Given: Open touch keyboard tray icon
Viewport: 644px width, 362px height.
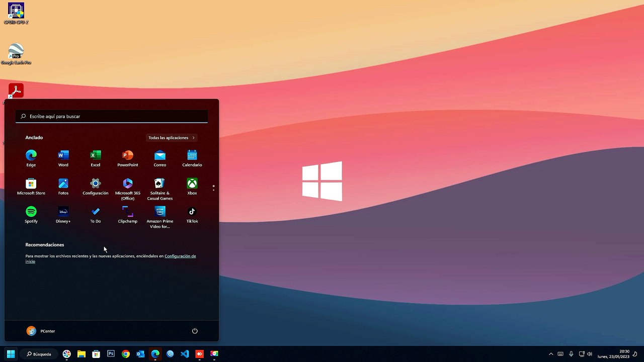Looking at the screenshot, I should [x=560, y=354].
